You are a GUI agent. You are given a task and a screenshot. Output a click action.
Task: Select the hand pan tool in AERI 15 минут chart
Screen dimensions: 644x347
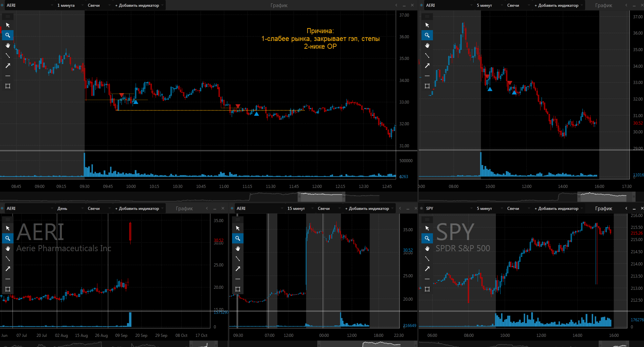coord(238,248)
